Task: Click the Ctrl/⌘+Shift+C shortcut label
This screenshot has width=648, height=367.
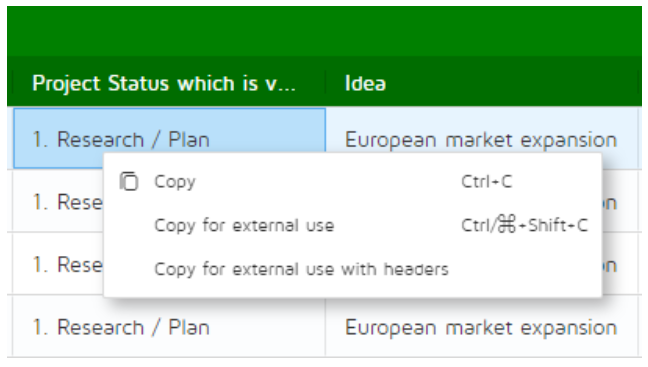Action: coord(524,225)
